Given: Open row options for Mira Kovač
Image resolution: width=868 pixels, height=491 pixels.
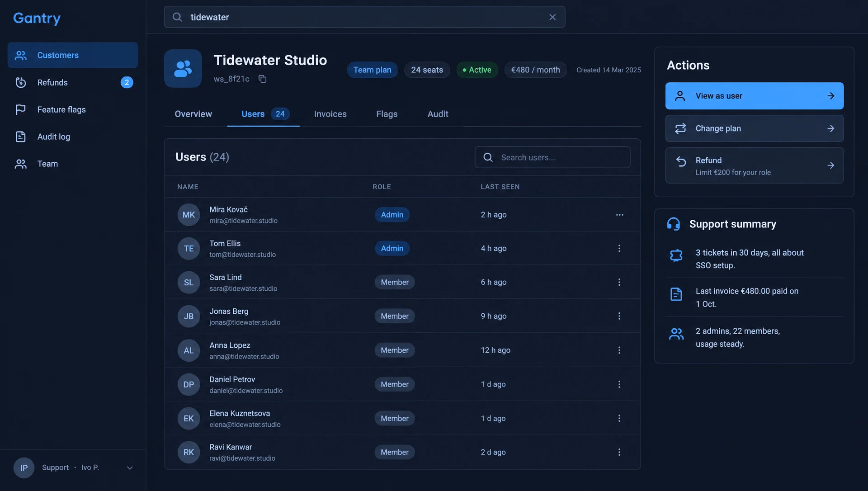Looking at the screenshot, I should click(619, 215).
